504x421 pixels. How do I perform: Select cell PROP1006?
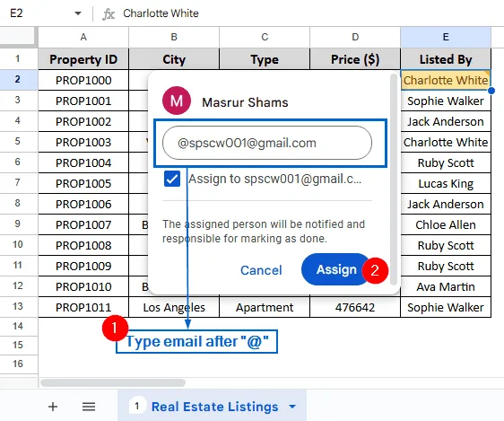coord(83,204)
